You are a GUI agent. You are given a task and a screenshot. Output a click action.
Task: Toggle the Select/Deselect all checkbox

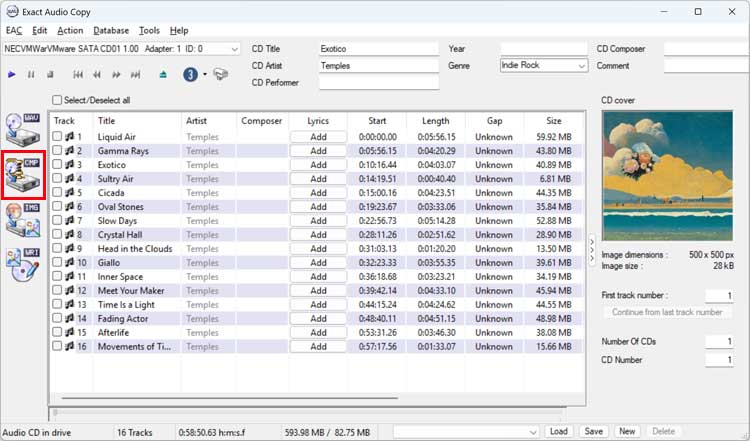pos(57,100)
